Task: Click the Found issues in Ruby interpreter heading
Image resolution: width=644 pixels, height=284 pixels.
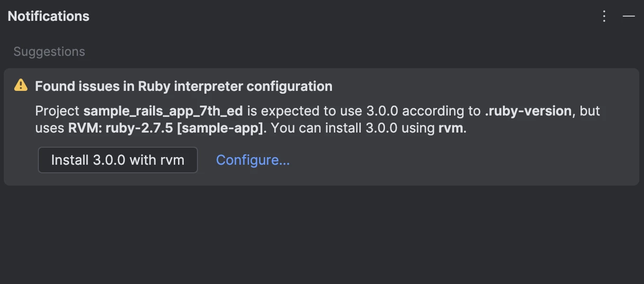Action: click(x=183, y=86)
